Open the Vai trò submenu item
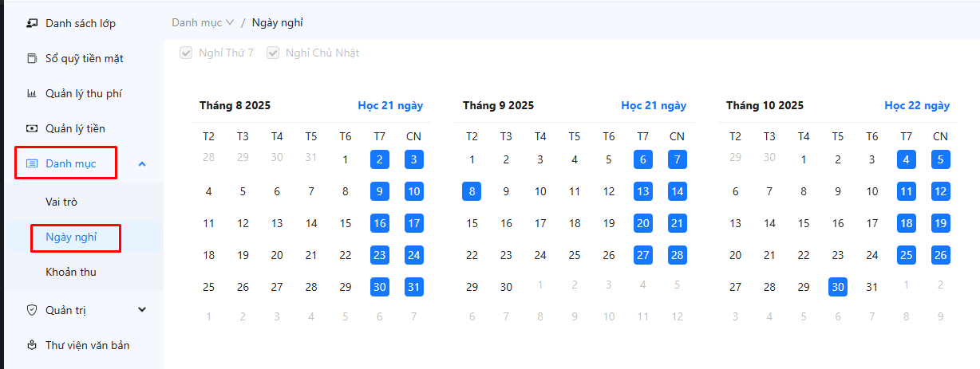This screenshot has height=369, width=980. (x=61, y=202)
